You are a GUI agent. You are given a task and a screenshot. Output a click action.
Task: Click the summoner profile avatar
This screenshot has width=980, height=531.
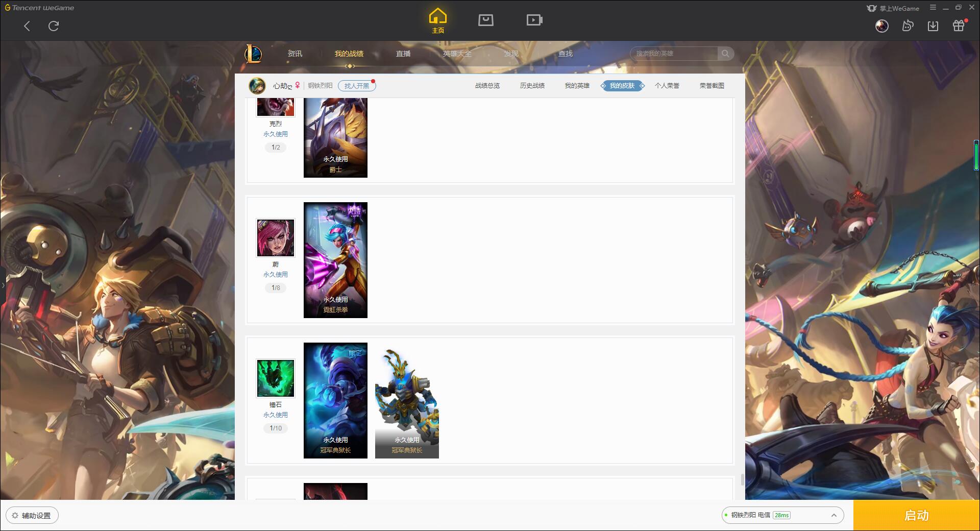257,86
